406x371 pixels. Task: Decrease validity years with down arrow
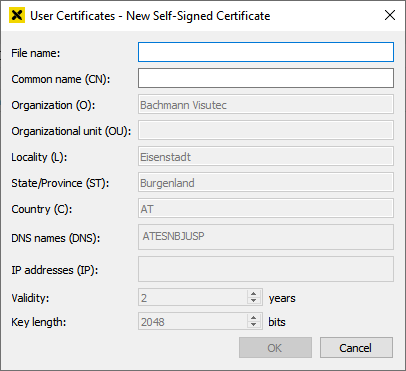pyautogui.click(x=254, y=301)
